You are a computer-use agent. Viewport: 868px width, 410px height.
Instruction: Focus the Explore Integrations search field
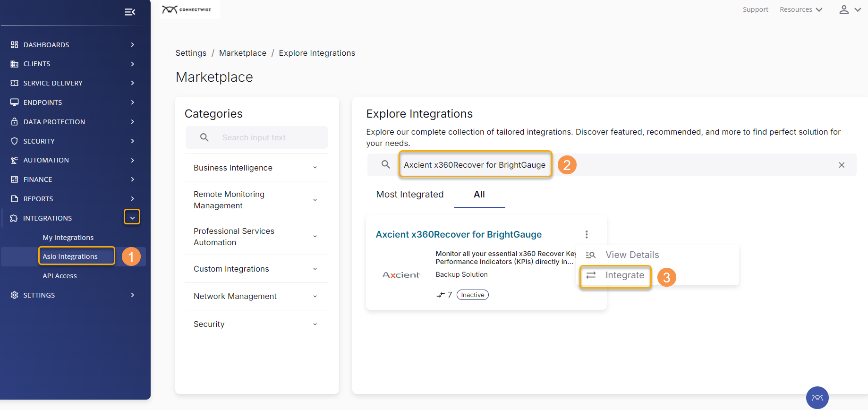pyautogui.click(x=612, y=165)
